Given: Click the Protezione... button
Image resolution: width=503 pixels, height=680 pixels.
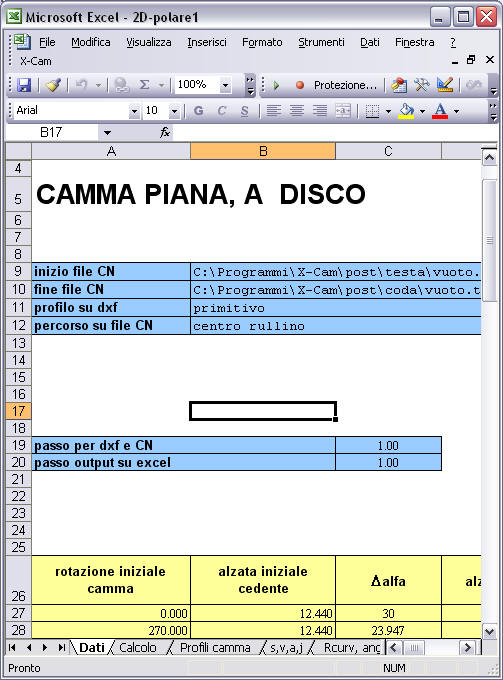Looking at the screenshot, I should 345,85.
